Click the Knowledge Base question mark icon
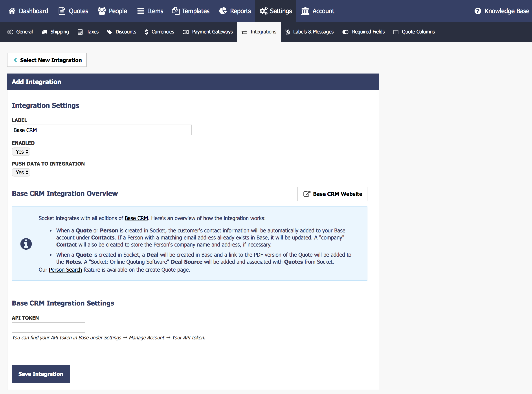532x394 pixels. (x=478, y=11)
